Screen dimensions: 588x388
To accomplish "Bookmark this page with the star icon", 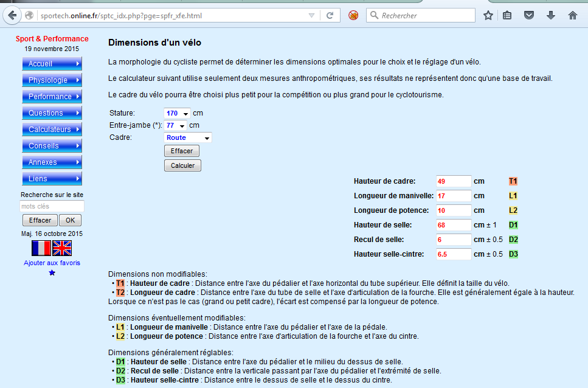I will click(488, 15).
